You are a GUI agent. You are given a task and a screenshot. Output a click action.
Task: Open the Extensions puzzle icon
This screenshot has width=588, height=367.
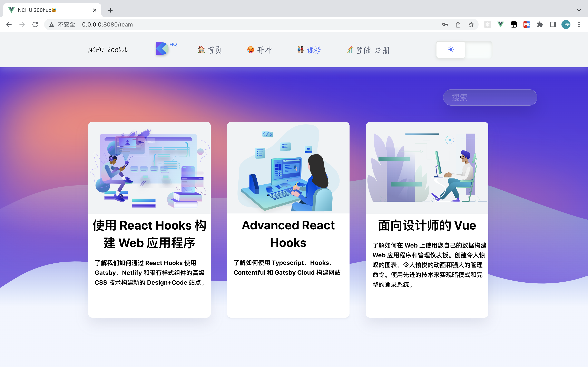point(540,24)
